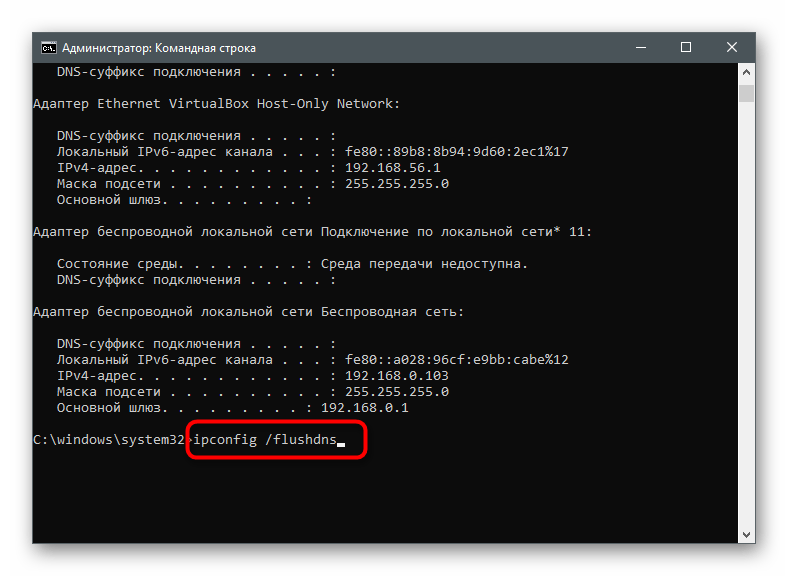Click the gateway address 192.168.0.1
The image size is (788, 576).
364,408
